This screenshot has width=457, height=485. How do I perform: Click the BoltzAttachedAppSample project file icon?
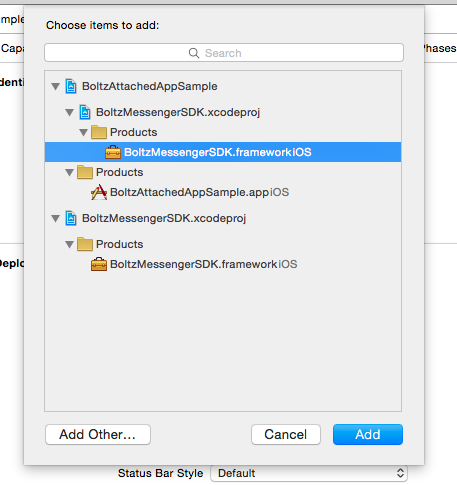pos(71,86)
